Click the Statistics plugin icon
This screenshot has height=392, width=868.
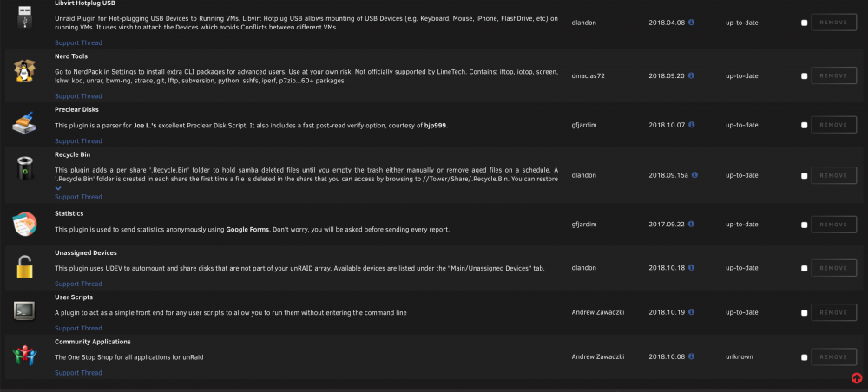click(24, 225)
